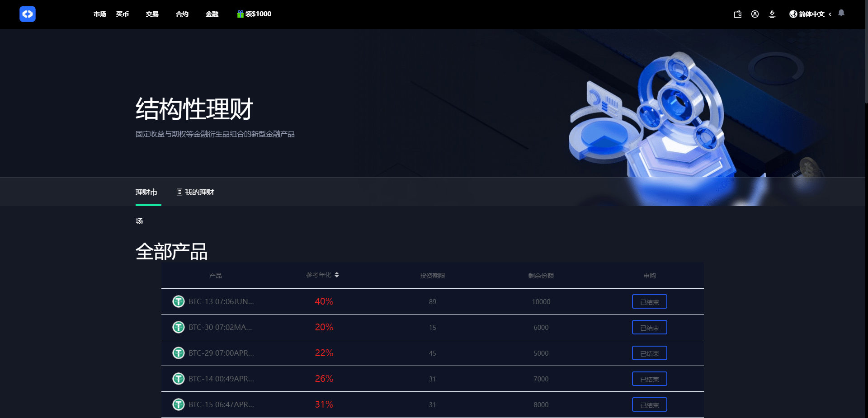Screen dimensions: 868x418
Task: Click the 投资期限 column header
Action: click(x=433, y=276)
